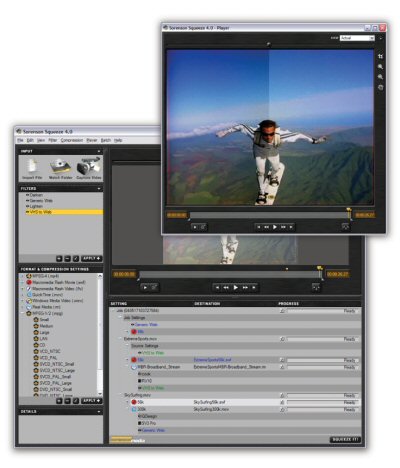This screenshot has width=400, height=468.
Task: Play the video in the Player window
Action: click(x=275, y=227)
